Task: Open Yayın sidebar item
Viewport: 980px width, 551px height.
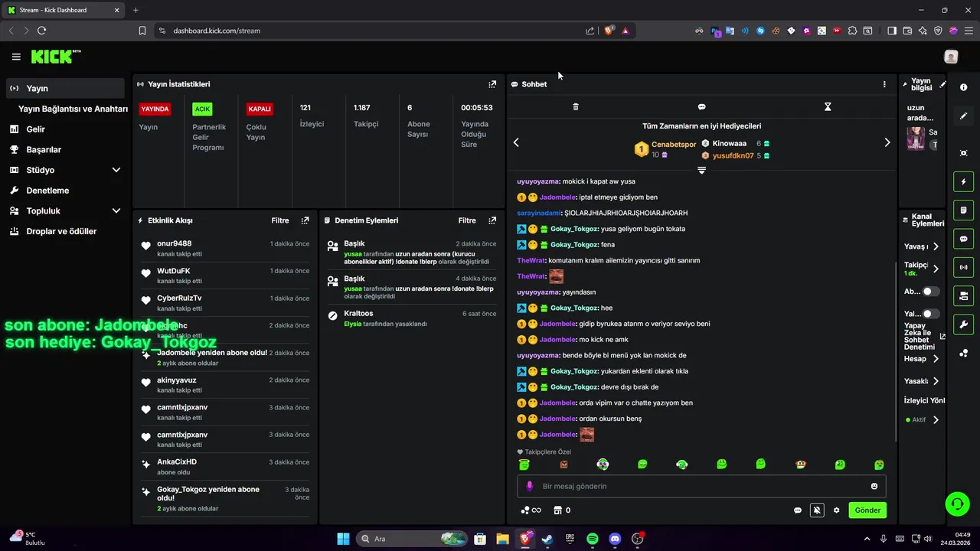Action: 65,88
